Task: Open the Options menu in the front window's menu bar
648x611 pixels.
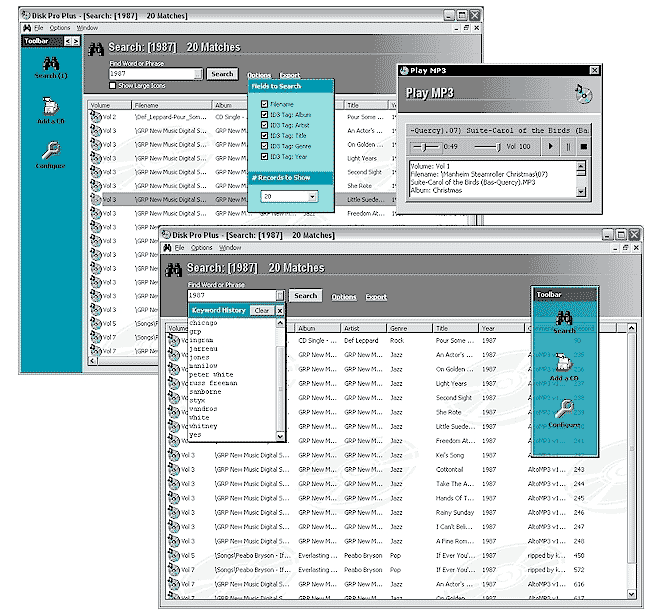Action: (201, 247)
